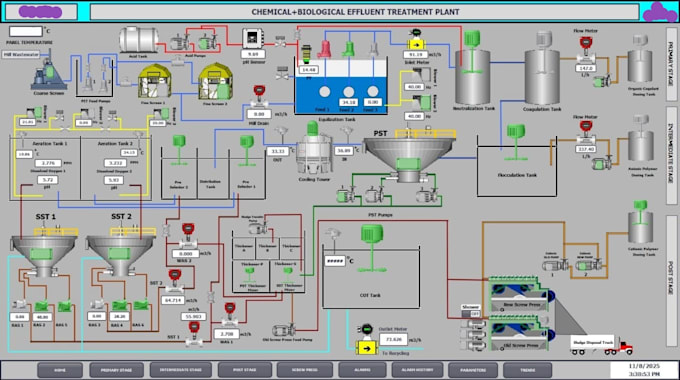The height and width of the screenshot is (380, 680).
Task: Open the Fine Screen 2 unit
Action: pos(216,82)
